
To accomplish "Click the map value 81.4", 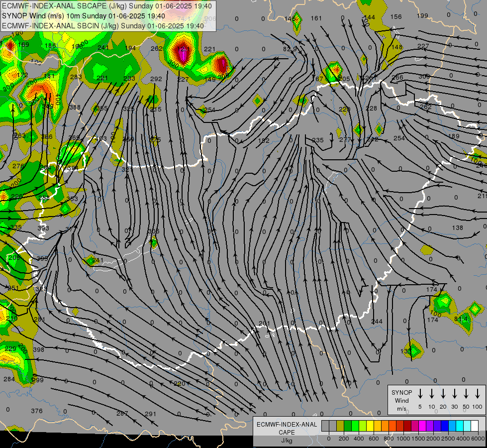I will pyautogui.click(x=461, y=319).
